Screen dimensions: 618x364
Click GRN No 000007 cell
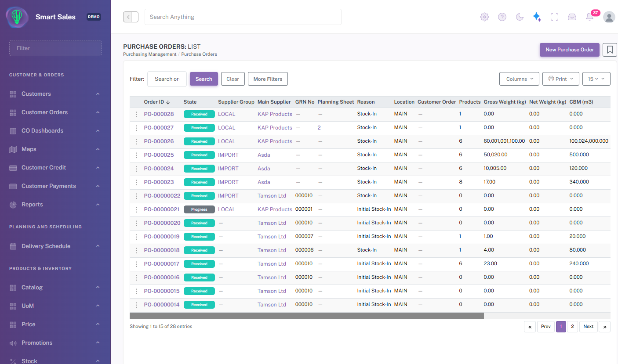click(304, 237)
